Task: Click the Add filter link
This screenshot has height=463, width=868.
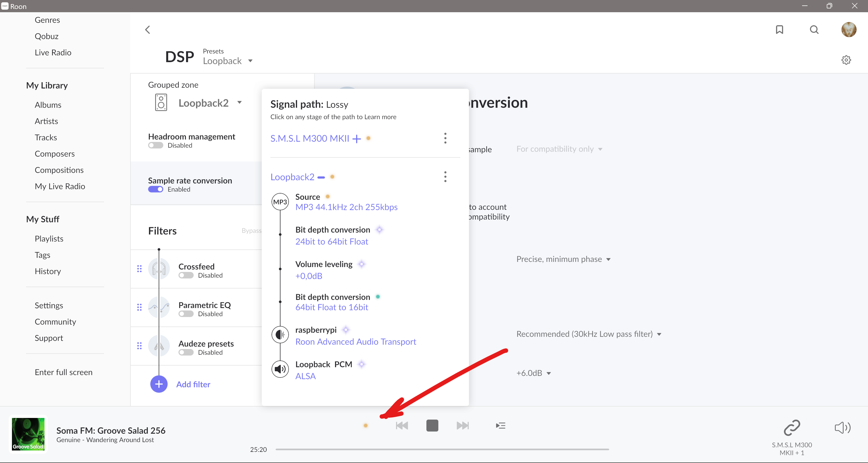Action: pos(193,384)
